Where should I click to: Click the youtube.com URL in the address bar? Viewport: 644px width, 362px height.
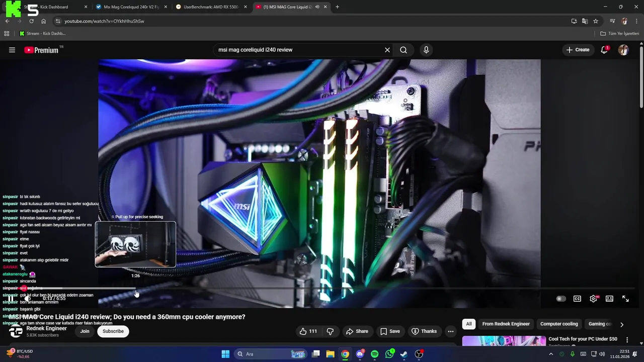[104, 21]
